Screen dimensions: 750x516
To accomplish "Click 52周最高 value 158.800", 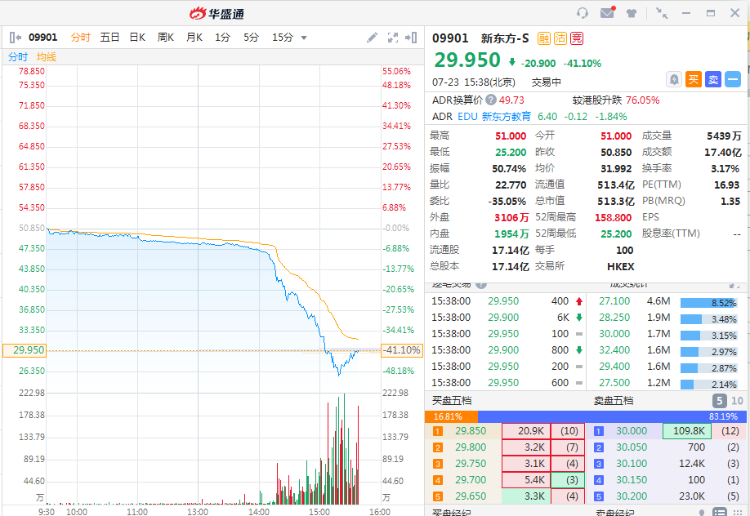I will click(x=613, y=218).
